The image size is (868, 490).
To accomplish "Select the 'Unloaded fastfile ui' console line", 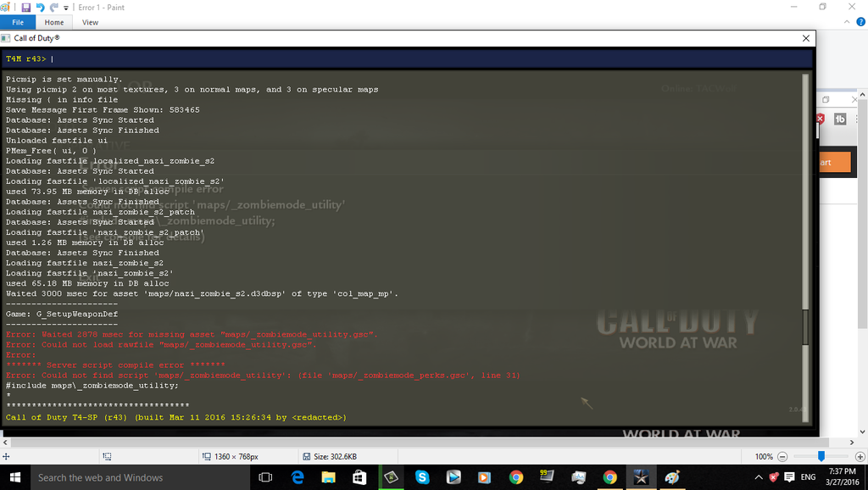I will [57, 141].
